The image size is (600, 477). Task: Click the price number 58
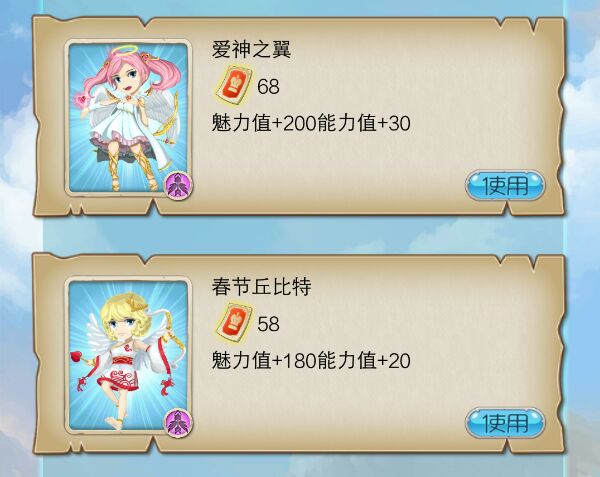coord(268,324)
